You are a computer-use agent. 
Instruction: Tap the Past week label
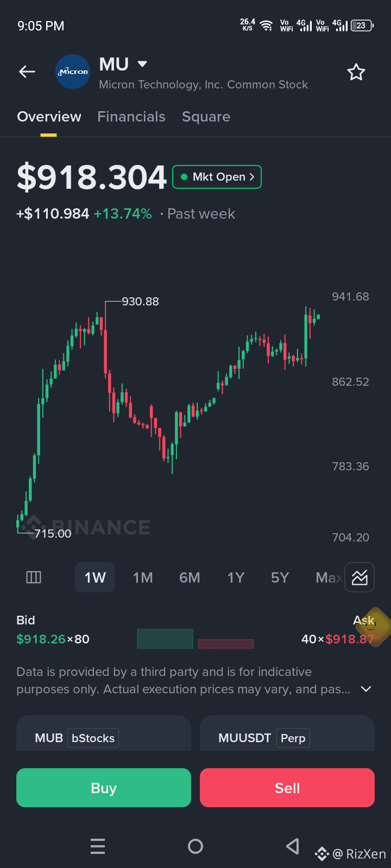click(x=201, y=214)
